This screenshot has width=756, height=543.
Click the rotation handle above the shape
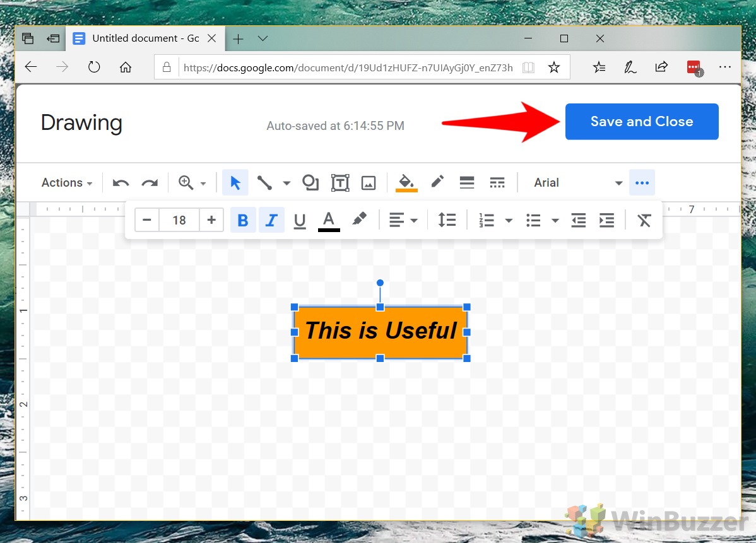380,283
